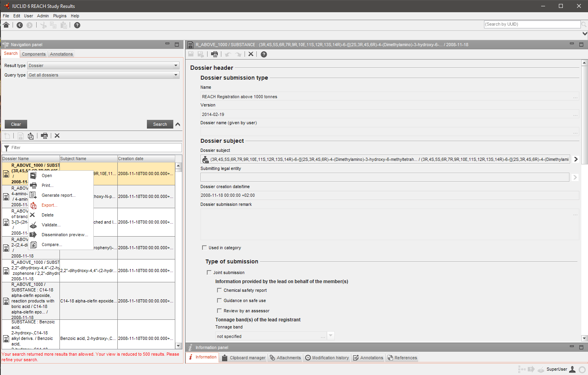
Task: Go to the Home dashboard icon
Action: (x=6, y=25)
